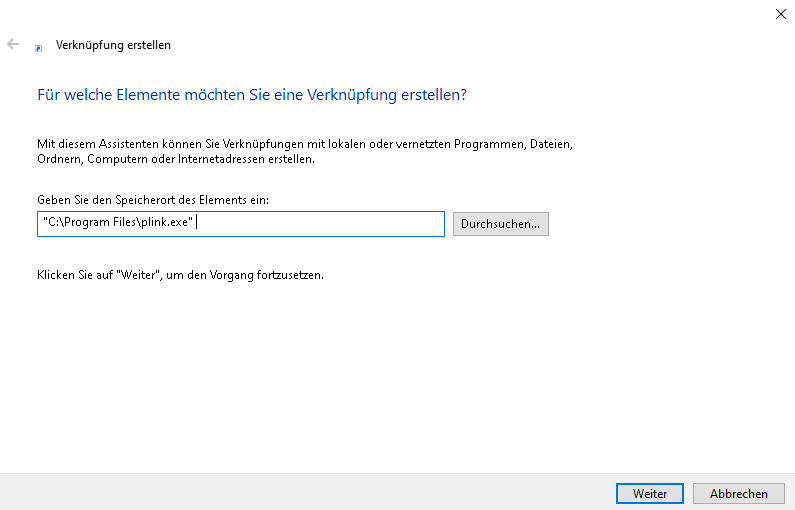Click the blue heading 'Für welche Elemente…'
Screen dimensions: 795x510
pyautogui.click(x=252, y=95)
